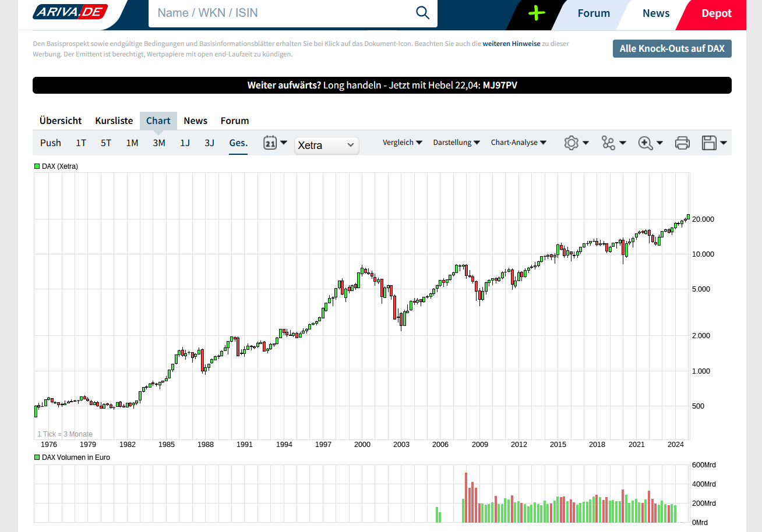Click the '1 Tick = 3 Monate' note

pyautogui.click(x=65, y=434)
